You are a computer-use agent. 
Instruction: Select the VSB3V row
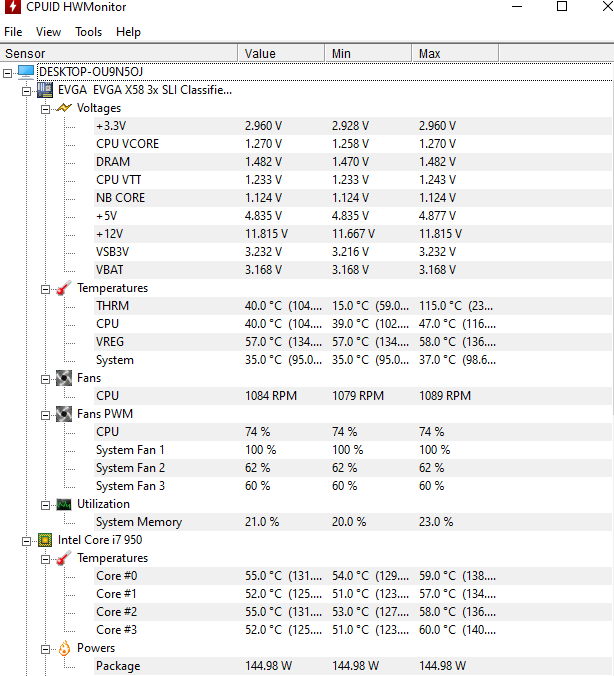pyautogui.click(x=353, y=252)
